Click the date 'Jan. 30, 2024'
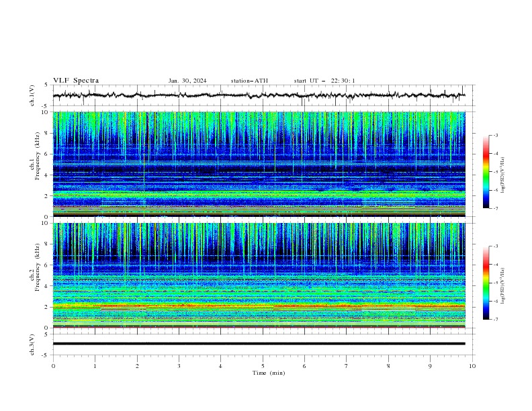The height and width of the screenshot is (411, 532). click(187, 81)
